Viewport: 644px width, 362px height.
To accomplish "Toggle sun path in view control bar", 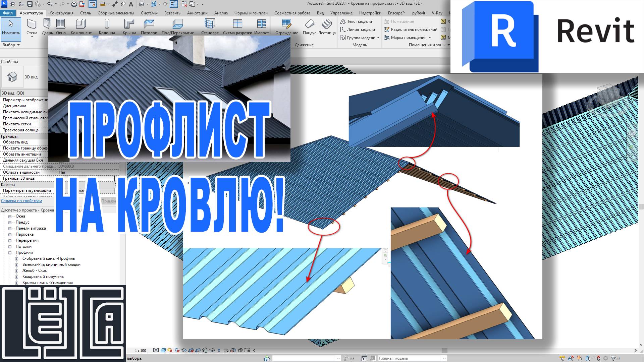I will click(x=169, y=351).
